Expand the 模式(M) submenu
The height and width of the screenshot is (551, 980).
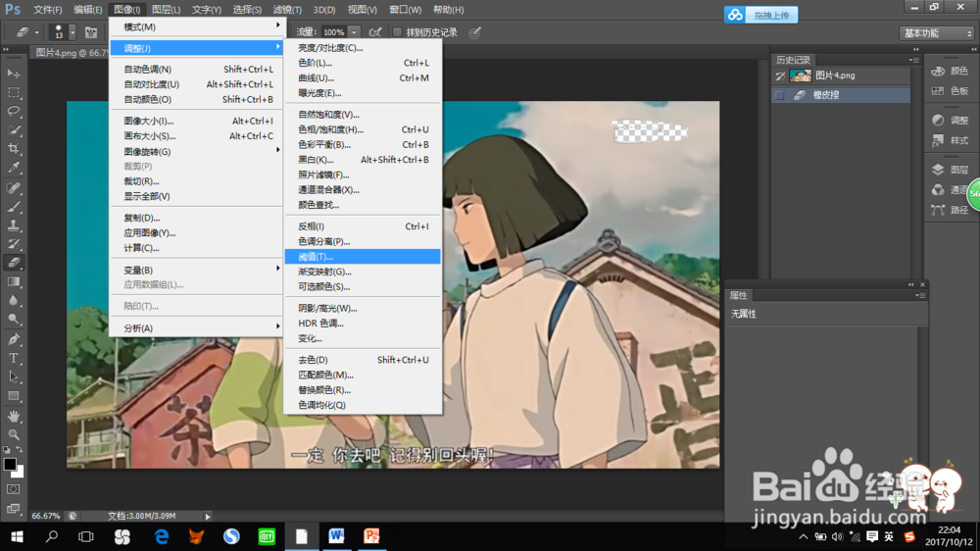point(197,26)
